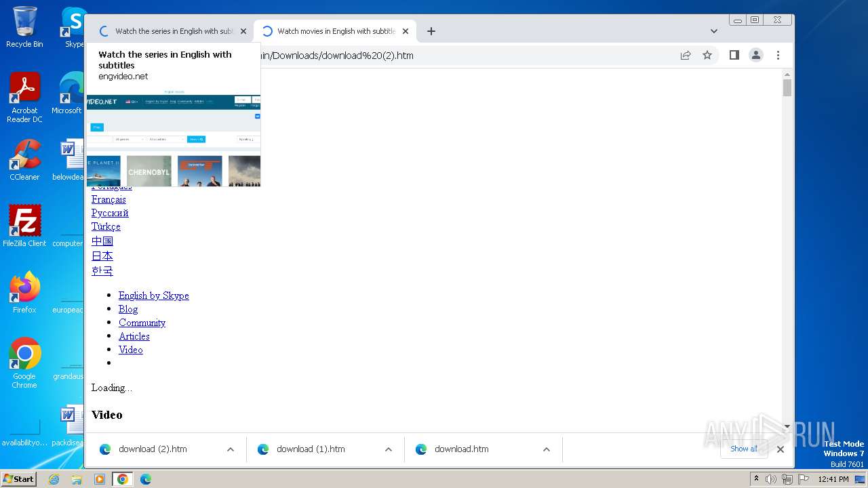Expand options for download.htm item
868x488 pixels.
click(x=547, y=449)
